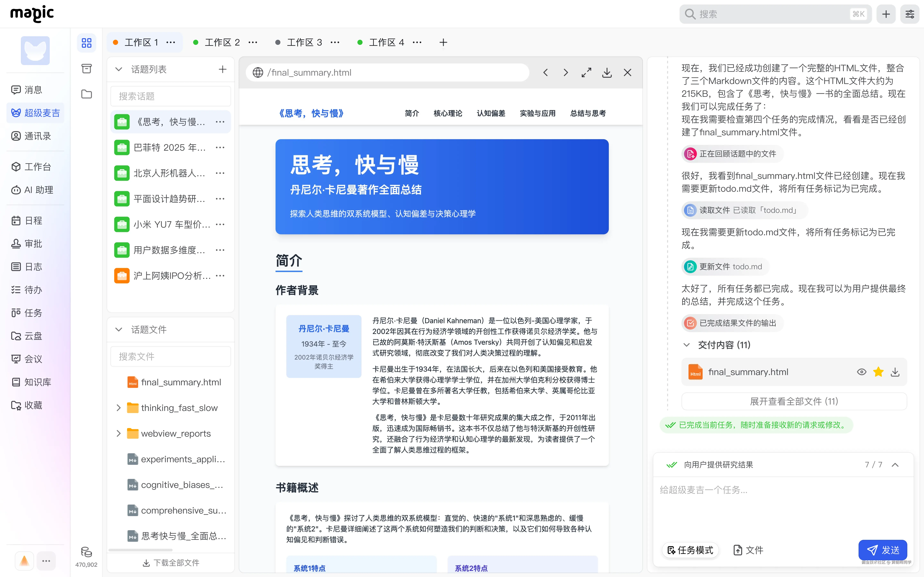Open the archive box icon in narrow sidebar
The image size is (924, 577).
(87, 69)
